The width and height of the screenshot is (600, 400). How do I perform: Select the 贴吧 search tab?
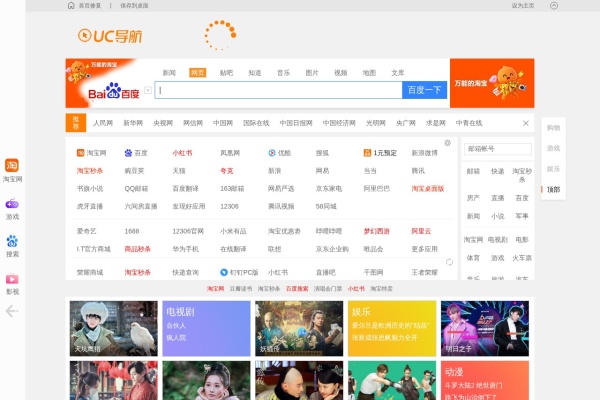(x=226, y=73)
